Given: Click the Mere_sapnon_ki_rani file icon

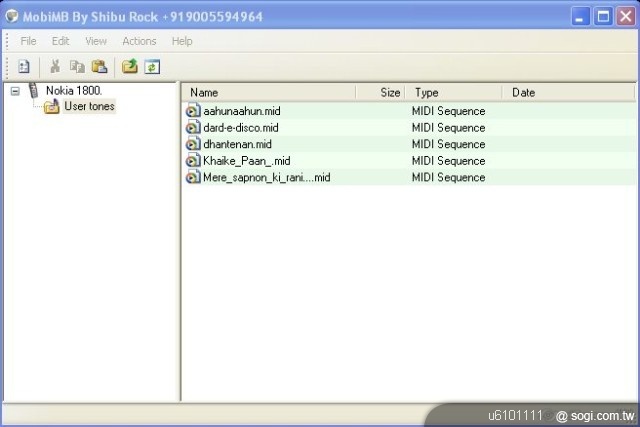Looking at the screenshot, I should 193,178.
